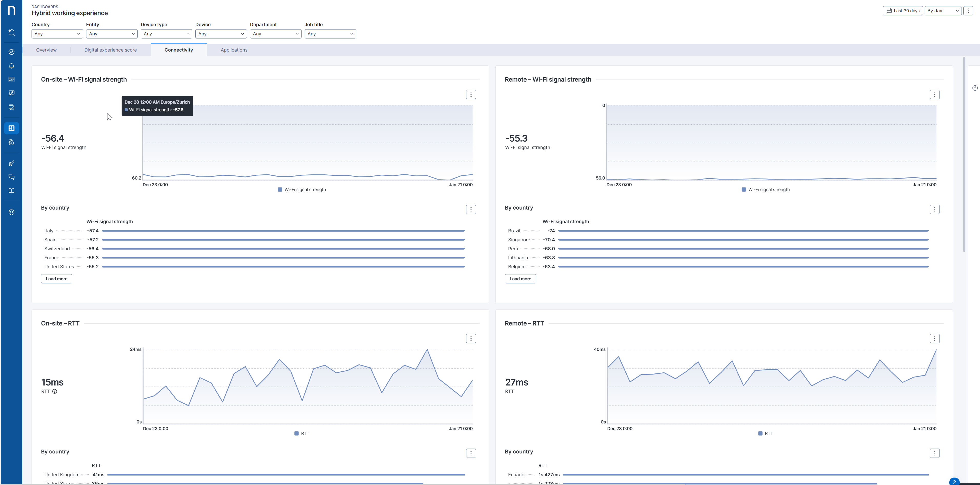Open the book documentation icon
Screen dimensions: 980x485
pos(12,191)
